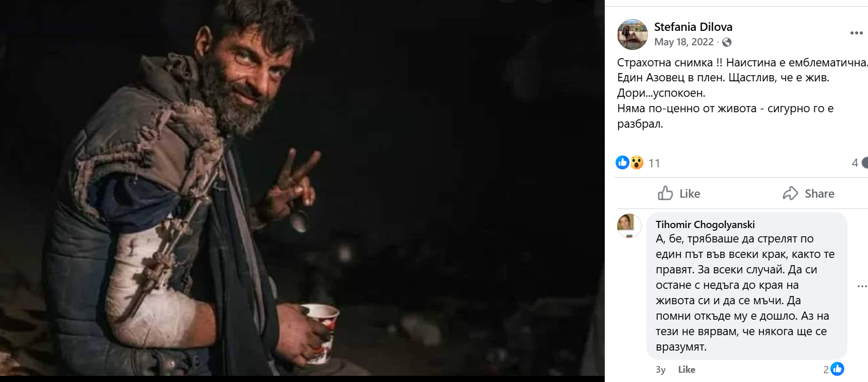Image resolution: width=868 pixels, height=382 pixels.
Task: Open Tihomir Chogolyanski's avatar
Action: (629, 226)
